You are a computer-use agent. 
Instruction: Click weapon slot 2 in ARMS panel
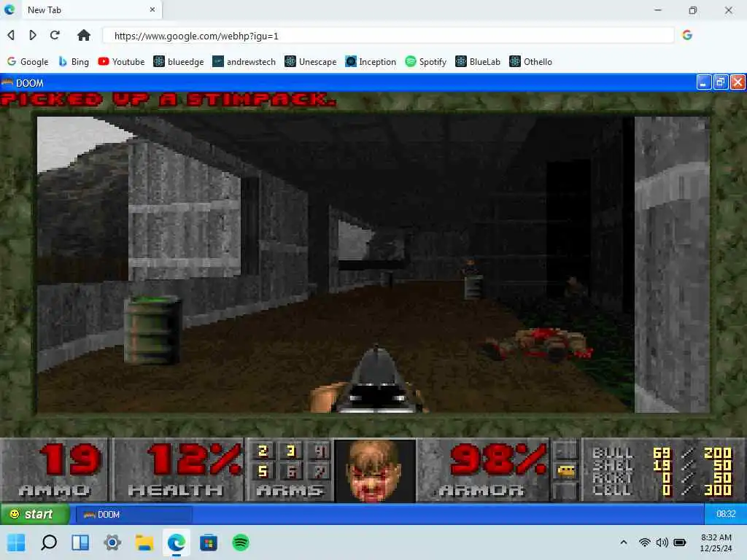[263, 451]
